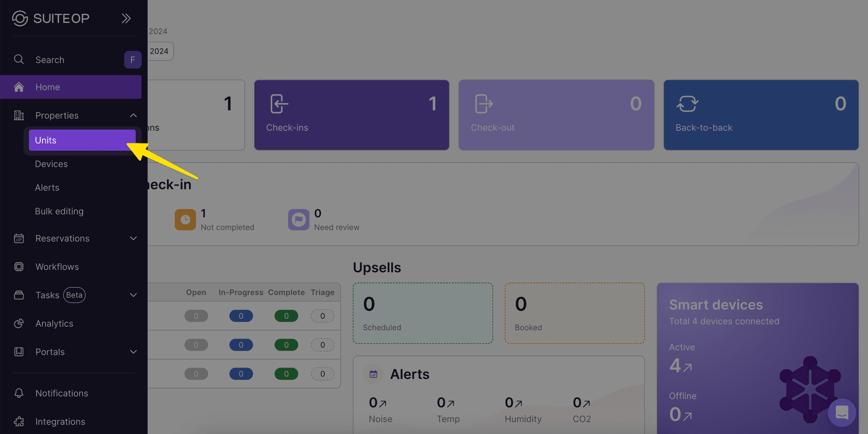Expand the Portals section
Screen dimensions: 868x434
pyautogui.click(x=133, y=352)
